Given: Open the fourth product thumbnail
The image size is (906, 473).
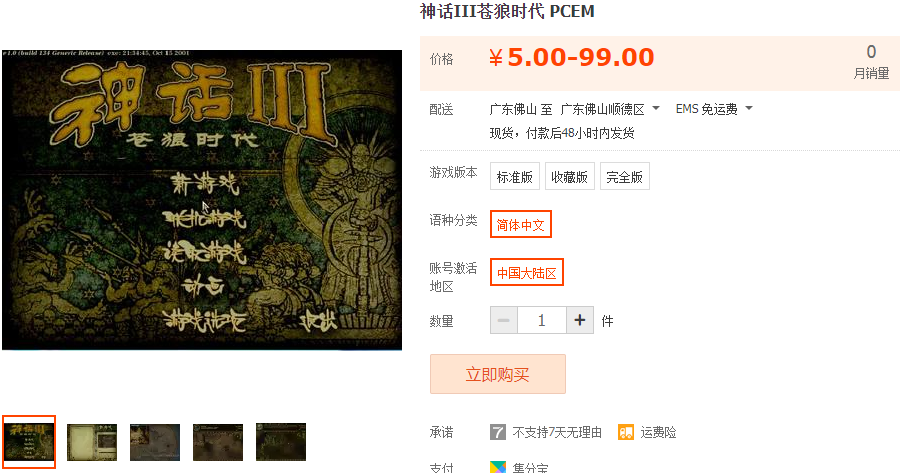Looking at the screenshot, I should (218, 442).
